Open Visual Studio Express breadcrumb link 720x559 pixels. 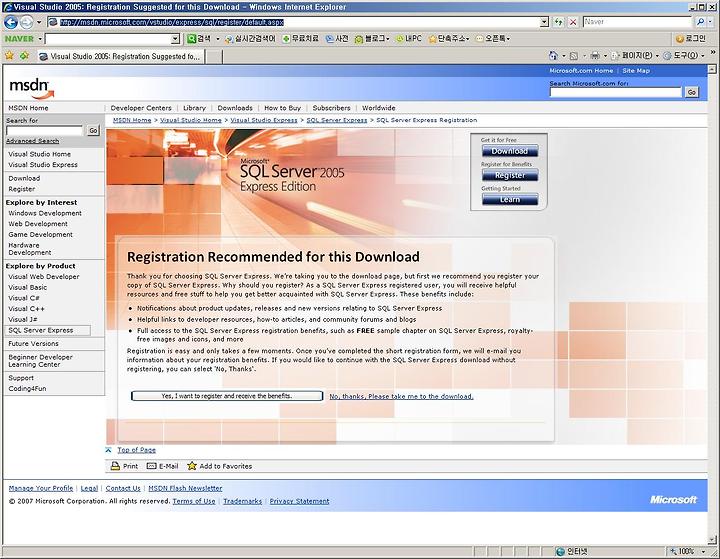pyautogui.click(x=264, y=120)
